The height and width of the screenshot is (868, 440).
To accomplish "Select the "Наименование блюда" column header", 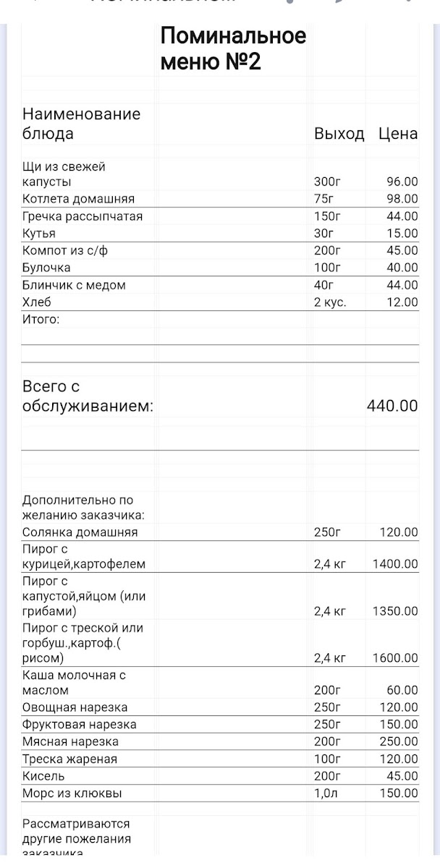I will tap(81, 124).
